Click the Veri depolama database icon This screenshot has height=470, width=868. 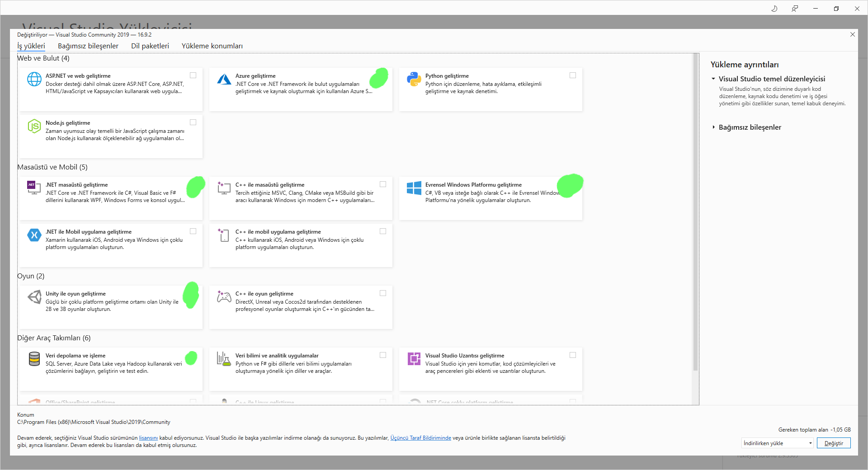[34, 359]
